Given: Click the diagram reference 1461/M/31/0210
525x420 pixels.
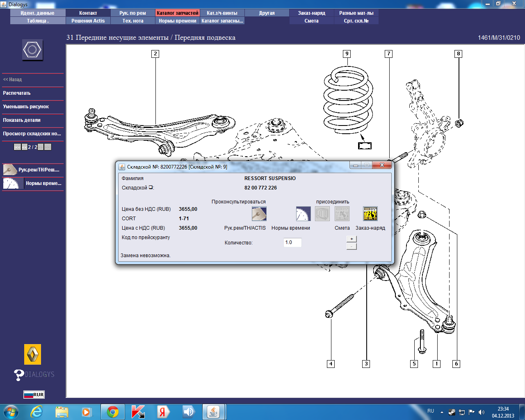Looking at the screenshot, I should click(x=499, y=38).
